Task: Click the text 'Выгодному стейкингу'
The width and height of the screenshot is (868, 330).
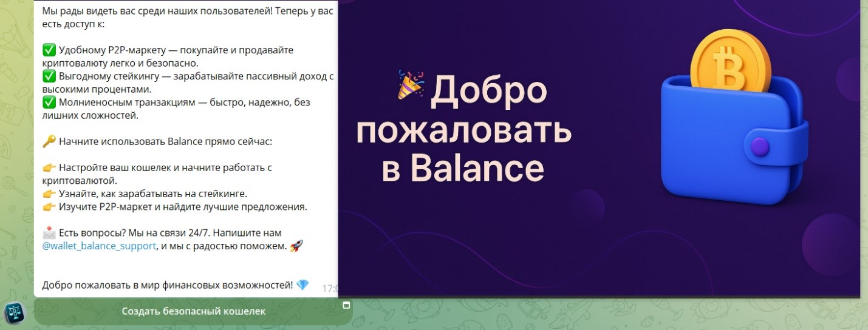Action: point(111,76)
